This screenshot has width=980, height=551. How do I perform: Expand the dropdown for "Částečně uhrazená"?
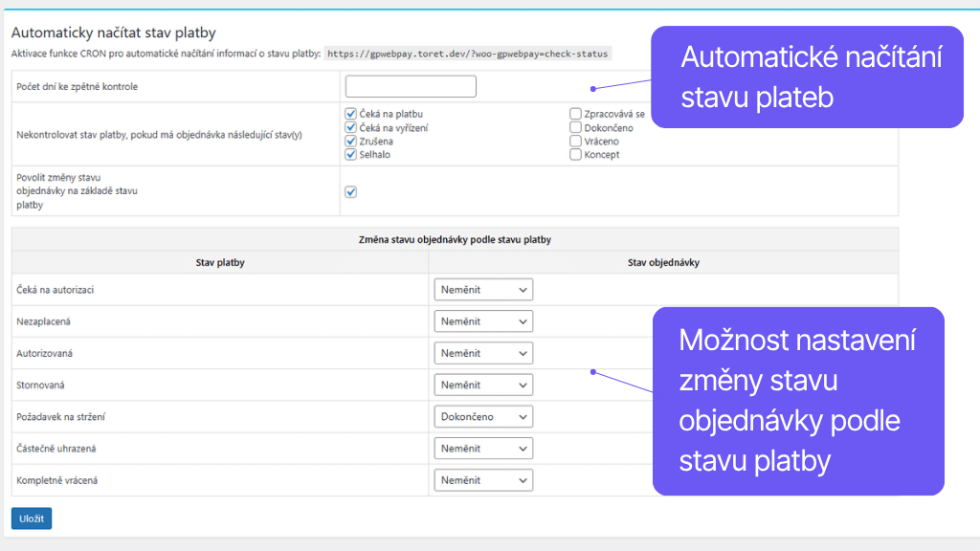coord(483,448)
